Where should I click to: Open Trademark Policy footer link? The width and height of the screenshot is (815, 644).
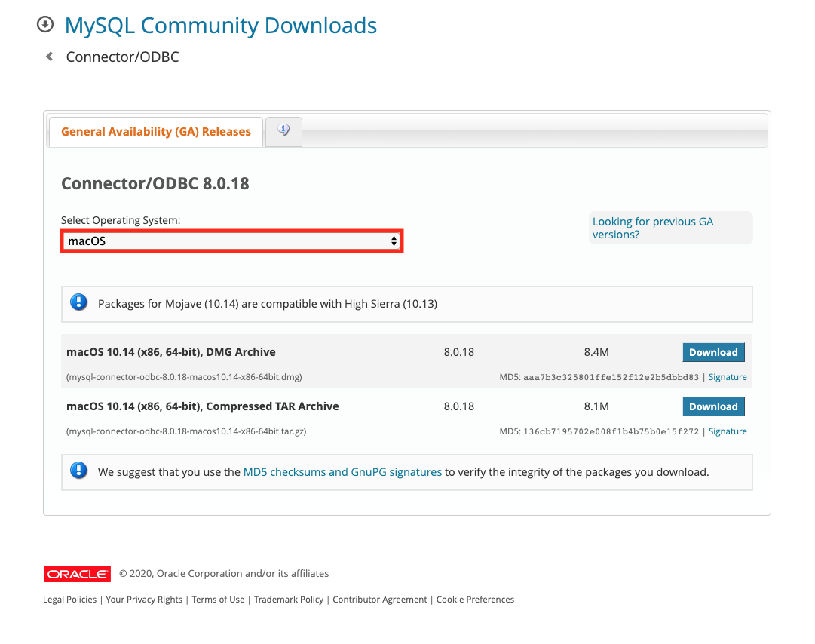[289, 600]
